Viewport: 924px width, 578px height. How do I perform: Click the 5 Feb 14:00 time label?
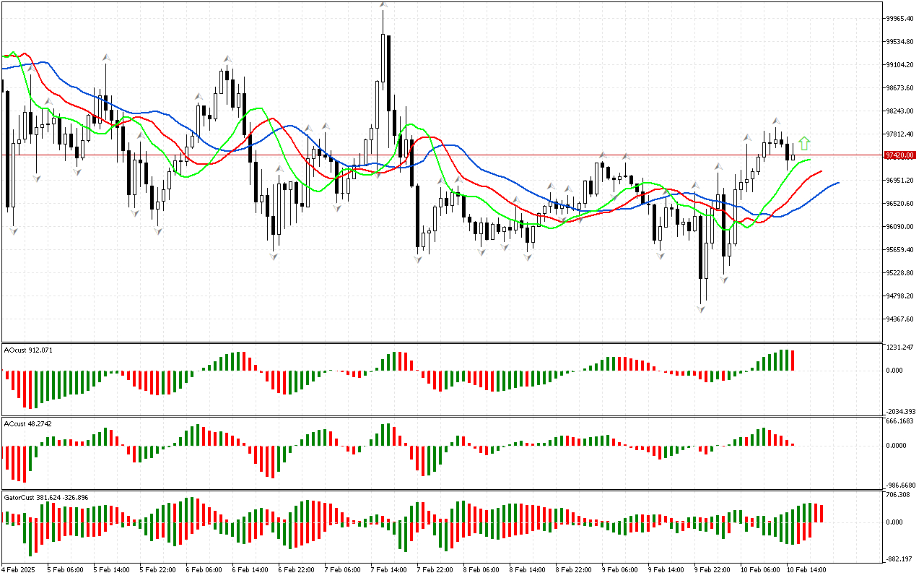click(112, 569)
